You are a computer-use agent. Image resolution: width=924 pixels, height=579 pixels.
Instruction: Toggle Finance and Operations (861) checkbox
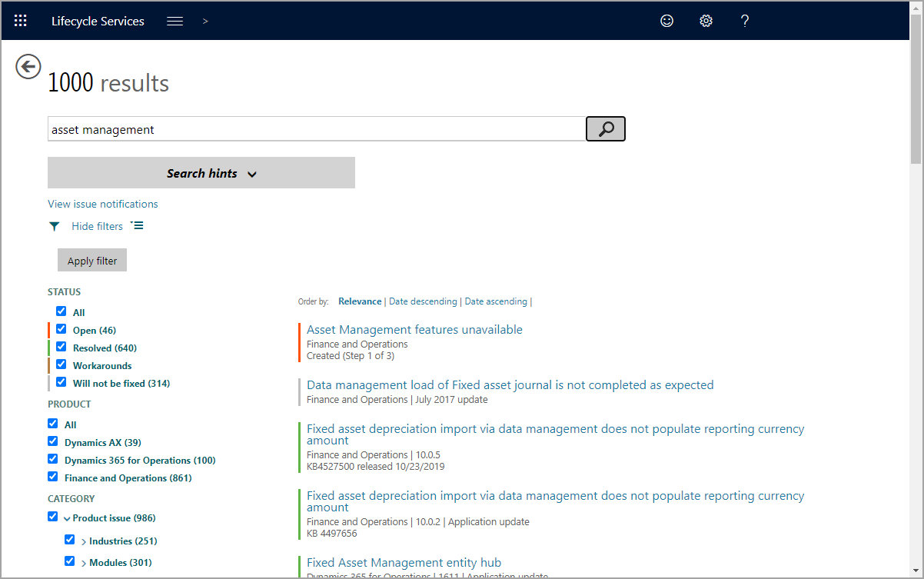(52, 477)
